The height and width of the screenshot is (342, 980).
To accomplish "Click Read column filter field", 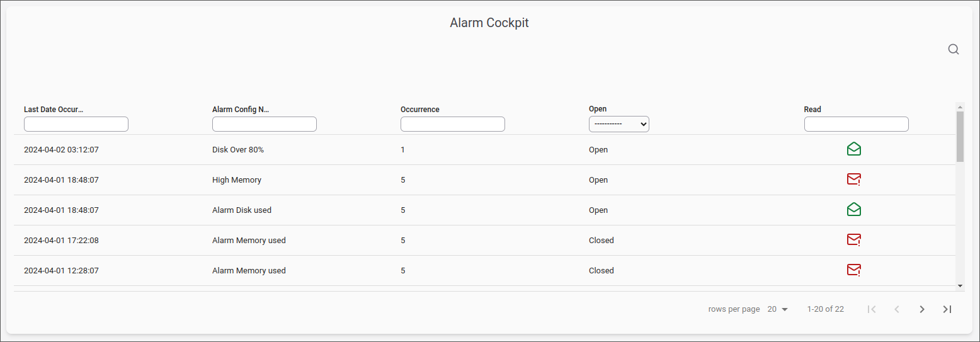I will point(857,124).
